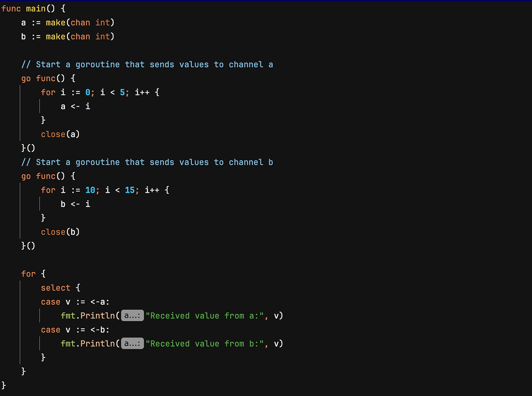The height and width of the screenshot is (396, 532).
Task: Click "i++" in the loop starting at 0
Action: (142, 92)
